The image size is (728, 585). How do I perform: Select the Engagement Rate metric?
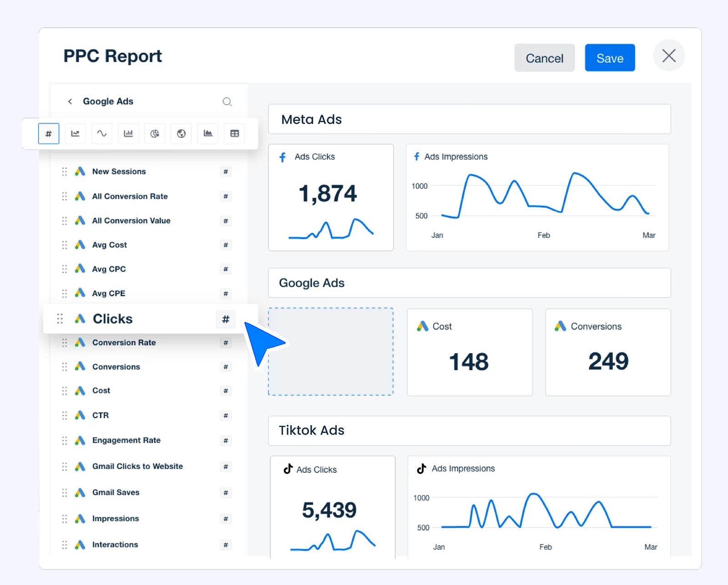pos(126,440)
